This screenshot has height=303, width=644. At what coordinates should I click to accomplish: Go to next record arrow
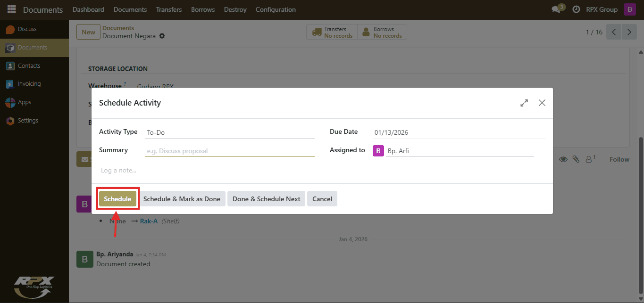tap(629, 32)
